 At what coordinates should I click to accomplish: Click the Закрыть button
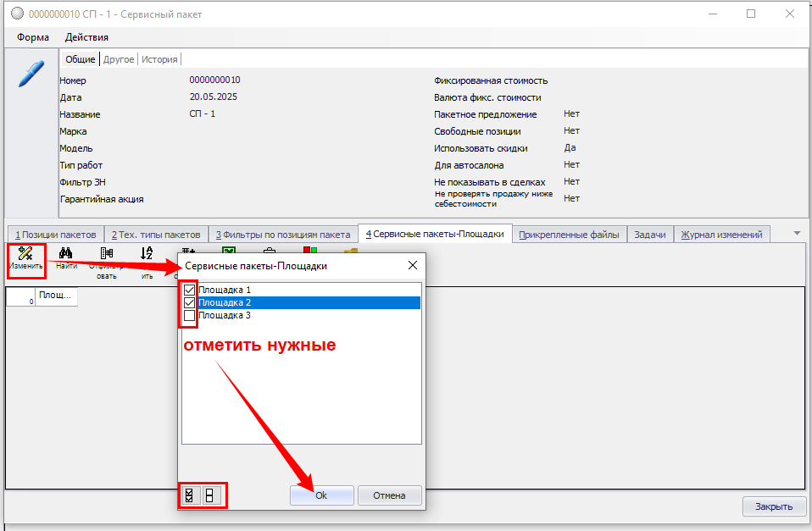click(x=773, y=506)
